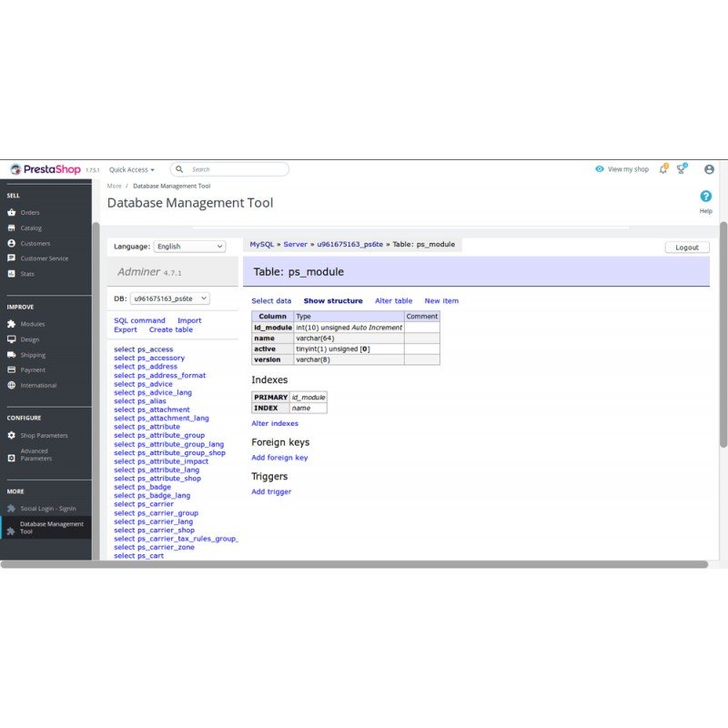
Task: Click the ps_address_format table link
Action: pyautogui.click(x=172, y=375)
